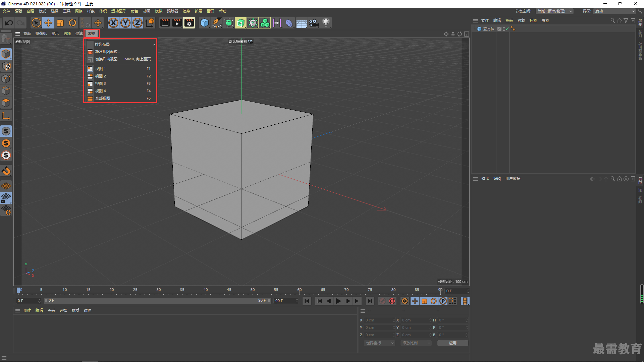Open 缩放比例 dropdown
The height and width of the screenshot is (362, 644).
point(416,343)
